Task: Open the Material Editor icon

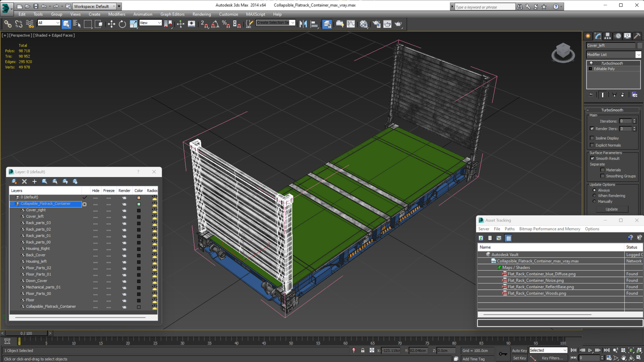Action: click(363, 24)
